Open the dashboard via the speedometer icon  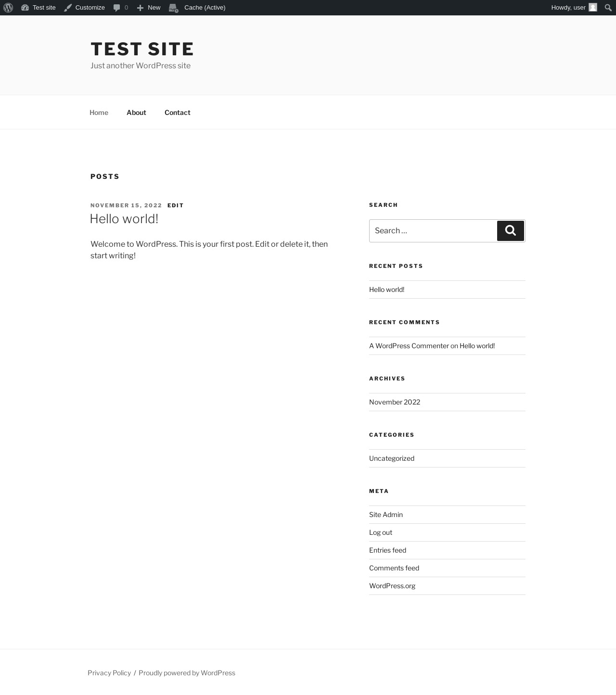click(25, 7)
